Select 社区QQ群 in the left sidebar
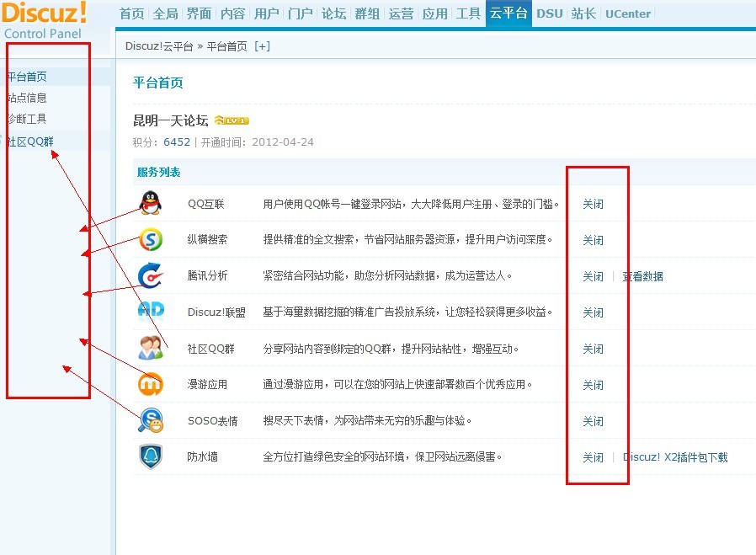The image size is (756, 555). coord(30,141)
